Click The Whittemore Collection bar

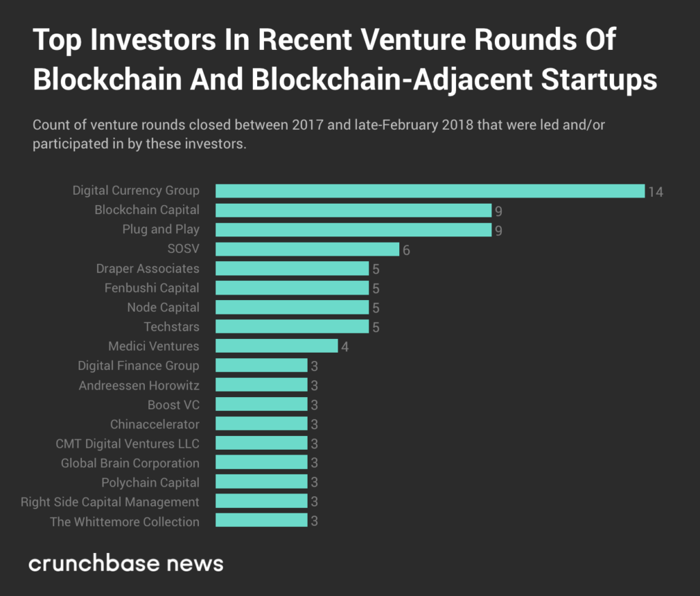pos(261,521)
